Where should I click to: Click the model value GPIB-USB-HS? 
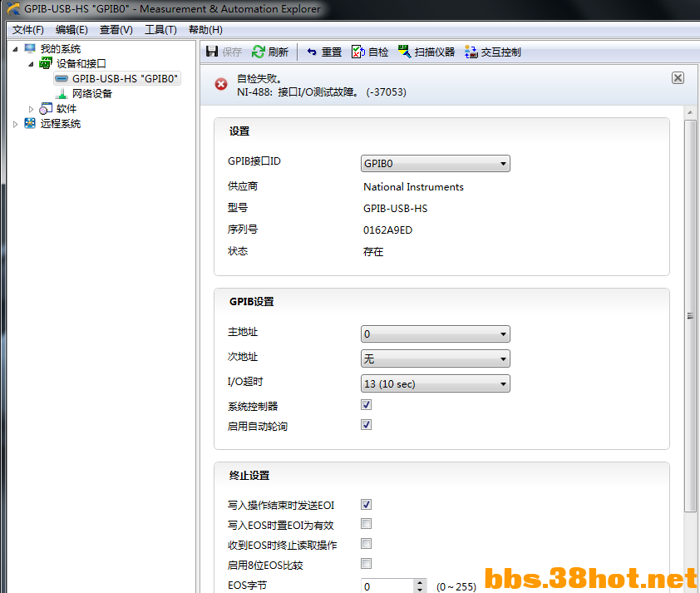pyautogui.click(x=395, y=209)
